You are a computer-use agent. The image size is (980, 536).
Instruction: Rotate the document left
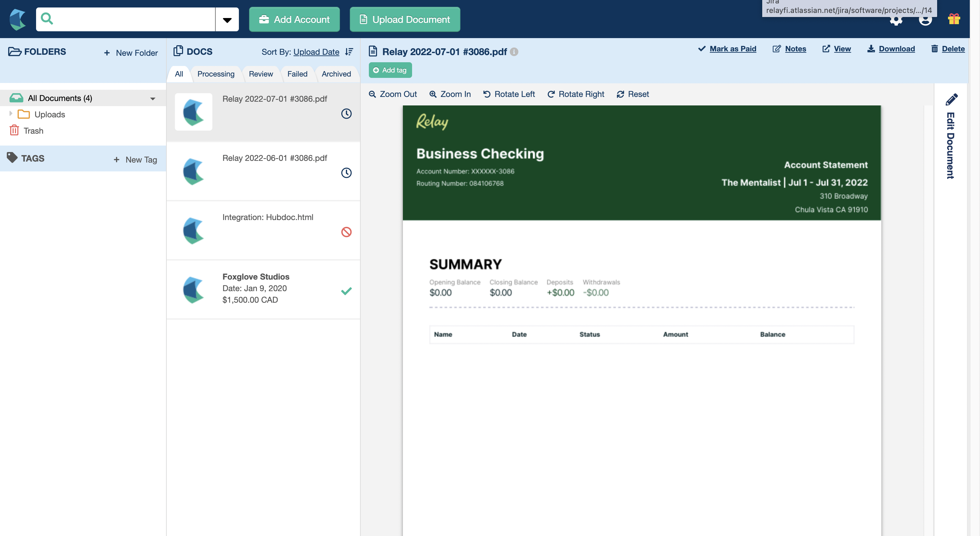coord(509,94)
